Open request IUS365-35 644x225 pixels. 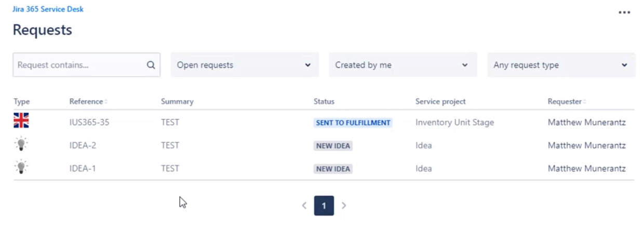[89, 123]
